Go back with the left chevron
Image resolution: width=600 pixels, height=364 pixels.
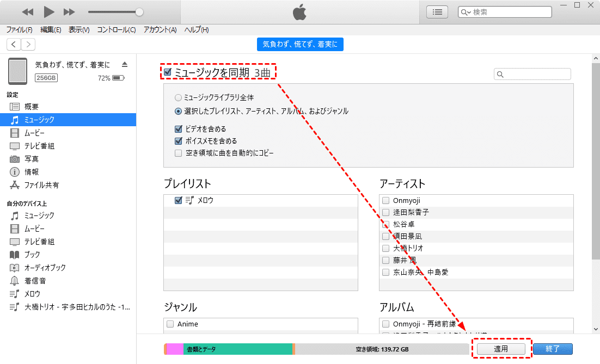(14, 45)
